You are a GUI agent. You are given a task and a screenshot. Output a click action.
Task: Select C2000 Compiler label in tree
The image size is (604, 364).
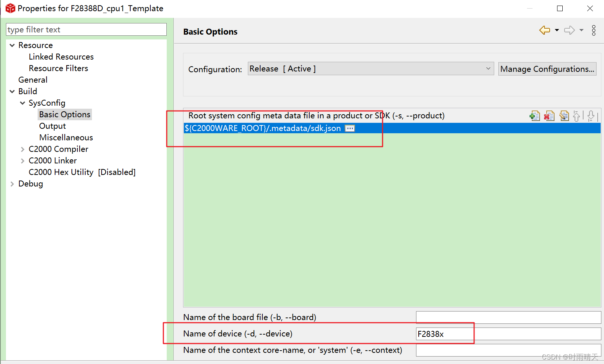[x=58, y=149]
